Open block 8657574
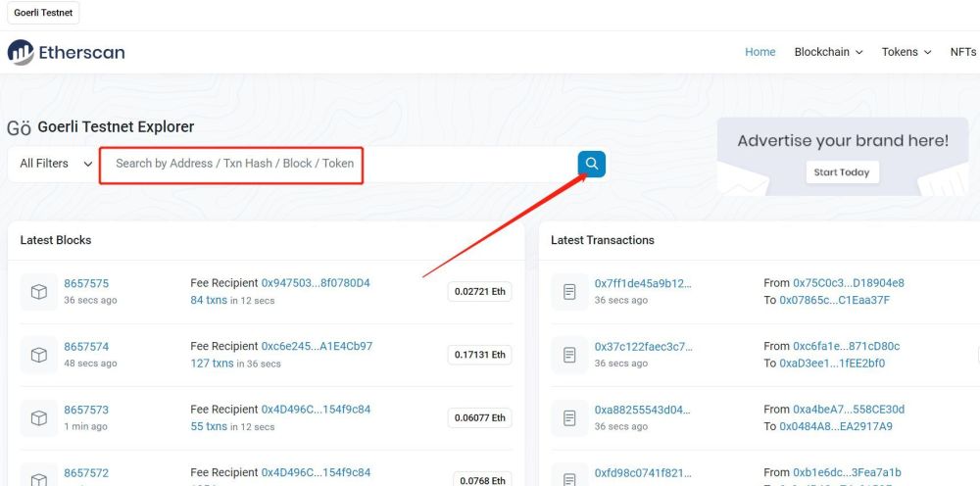Screen dimensions: 980x486 [86, 347]
